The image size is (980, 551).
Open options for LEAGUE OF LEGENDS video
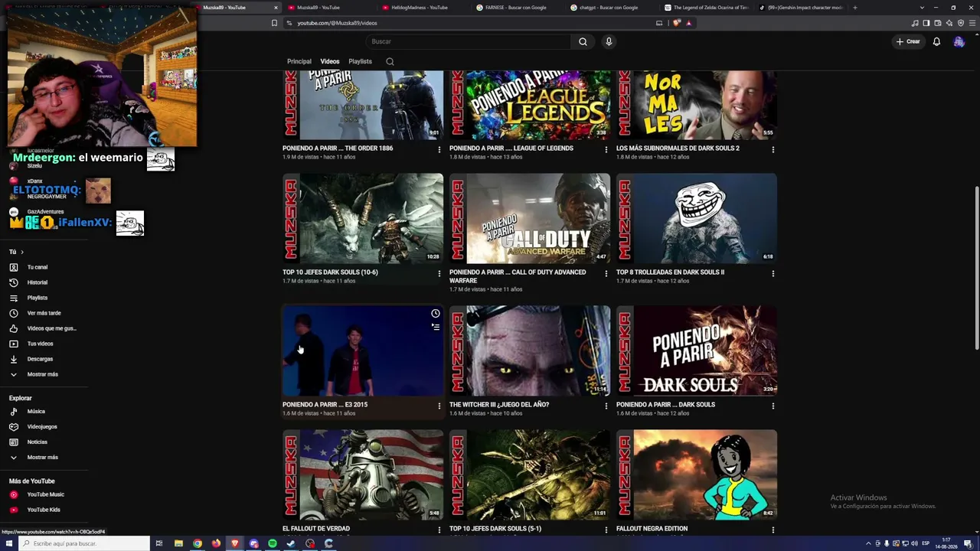pos(606,149)
